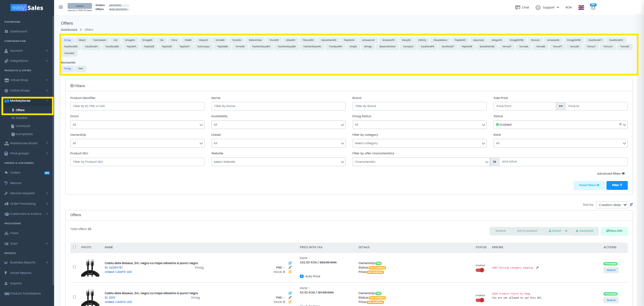
Task: Open the Select Website dropdown
Action: click(x=278, y=162)
